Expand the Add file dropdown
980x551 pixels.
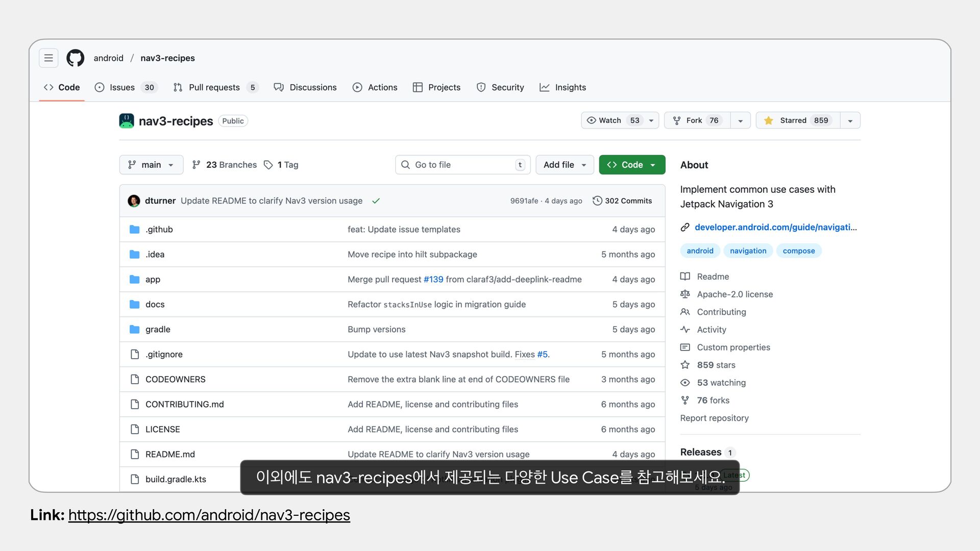(565, 165)
